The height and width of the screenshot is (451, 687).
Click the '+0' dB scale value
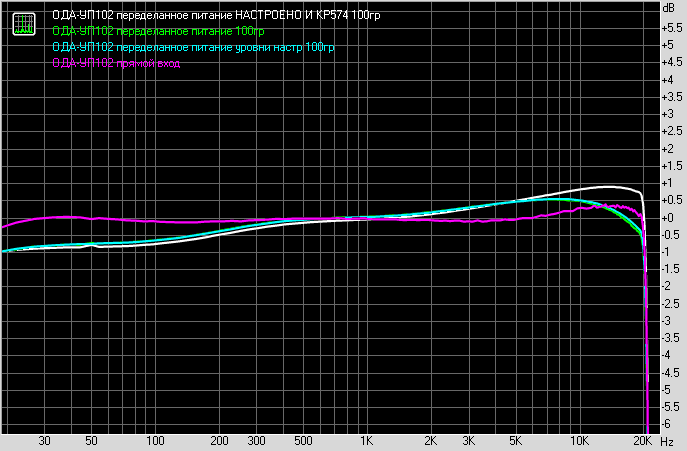tap(668, 217)
